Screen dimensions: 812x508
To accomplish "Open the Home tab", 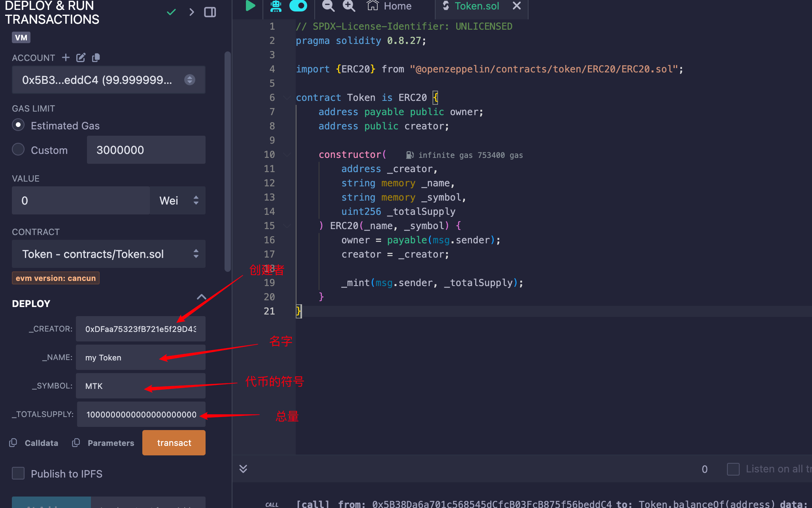I will pos(389,6).
